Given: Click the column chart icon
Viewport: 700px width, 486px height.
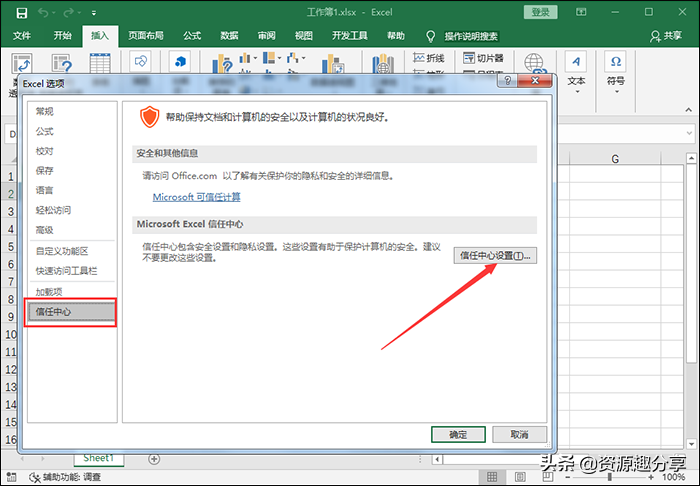Looking at the screenshot, I should 245,58.
